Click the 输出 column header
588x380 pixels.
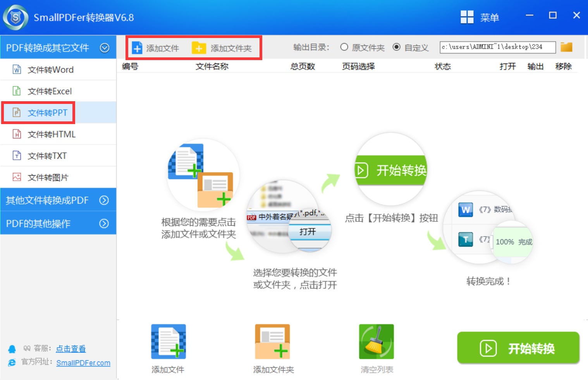coord(535,66)
